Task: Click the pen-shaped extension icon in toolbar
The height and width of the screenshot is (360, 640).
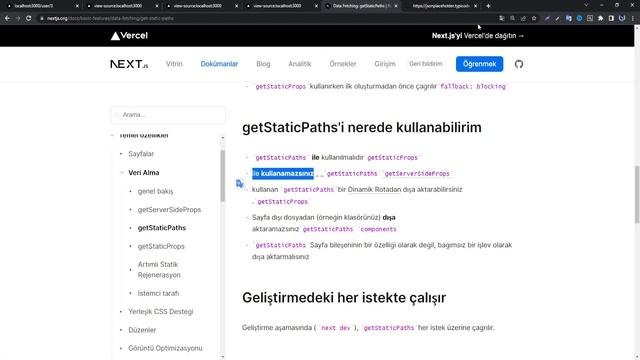Action: (x=558, y=18)
